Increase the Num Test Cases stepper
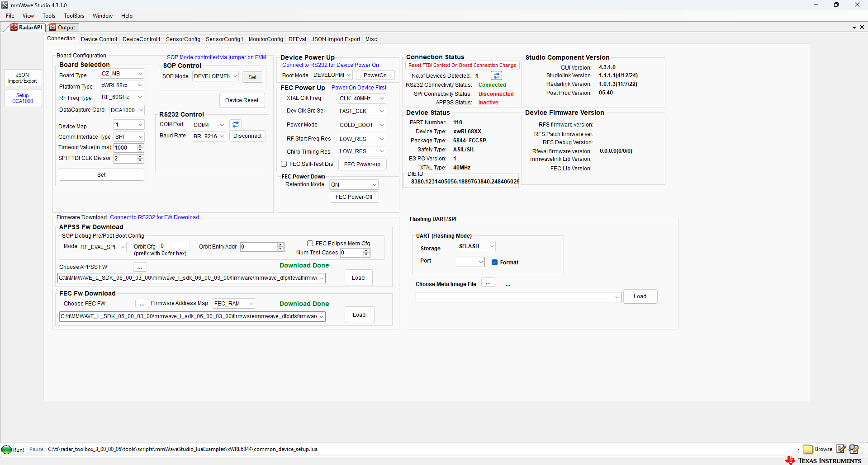868x465 pixels. [x=366, y=250]
